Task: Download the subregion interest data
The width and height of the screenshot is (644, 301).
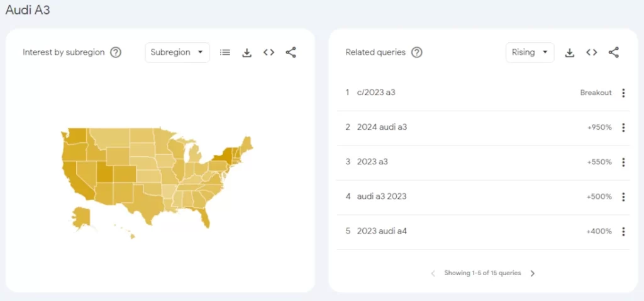Action: [247, 52]
